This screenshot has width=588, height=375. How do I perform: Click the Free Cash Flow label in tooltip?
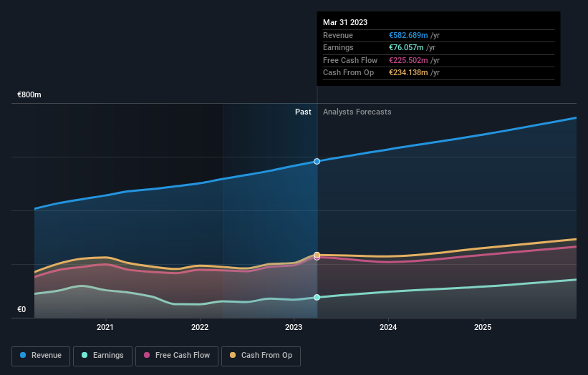[x=350, y=60]
